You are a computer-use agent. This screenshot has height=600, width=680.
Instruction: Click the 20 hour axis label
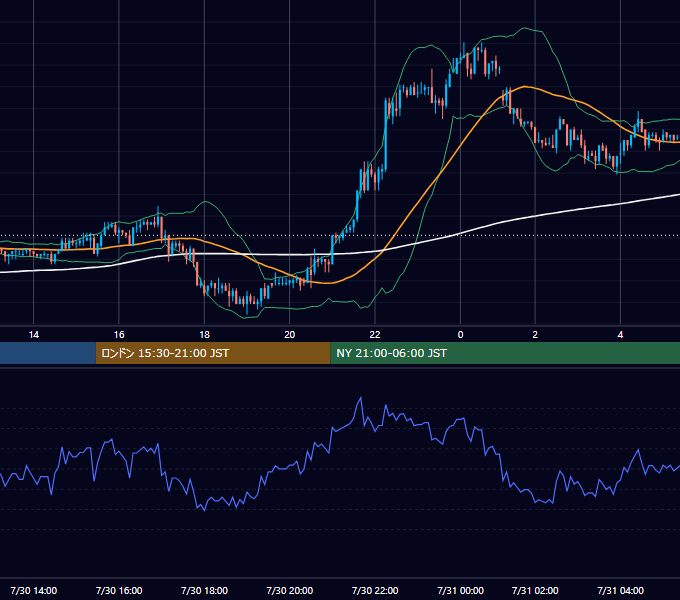point(290,334)
